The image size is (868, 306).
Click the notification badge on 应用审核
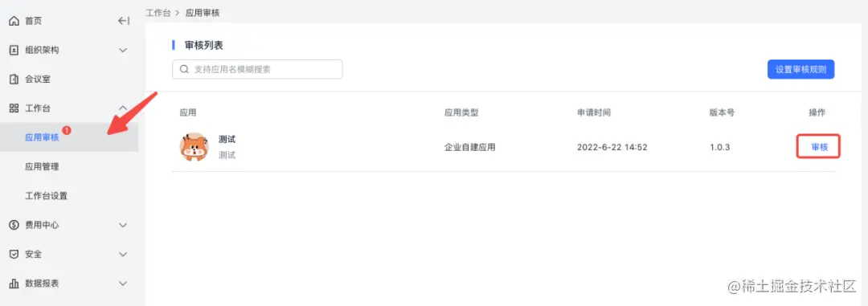tap(67, 131)
